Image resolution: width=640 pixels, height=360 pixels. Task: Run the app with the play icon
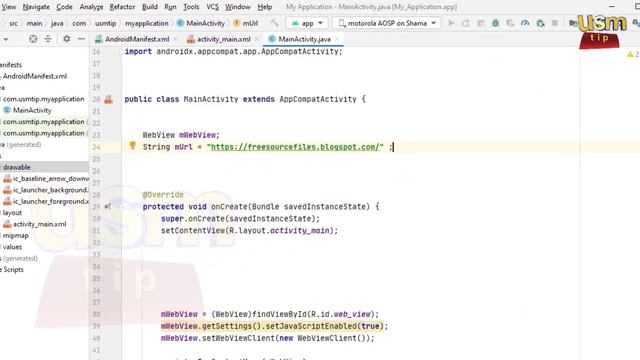[x=451, y=23]
